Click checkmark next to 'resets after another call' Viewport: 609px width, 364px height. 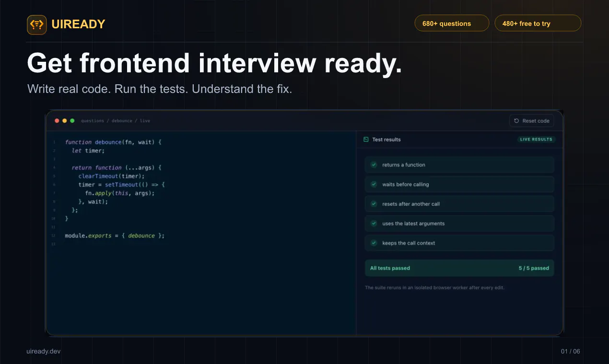click(374, 204)
